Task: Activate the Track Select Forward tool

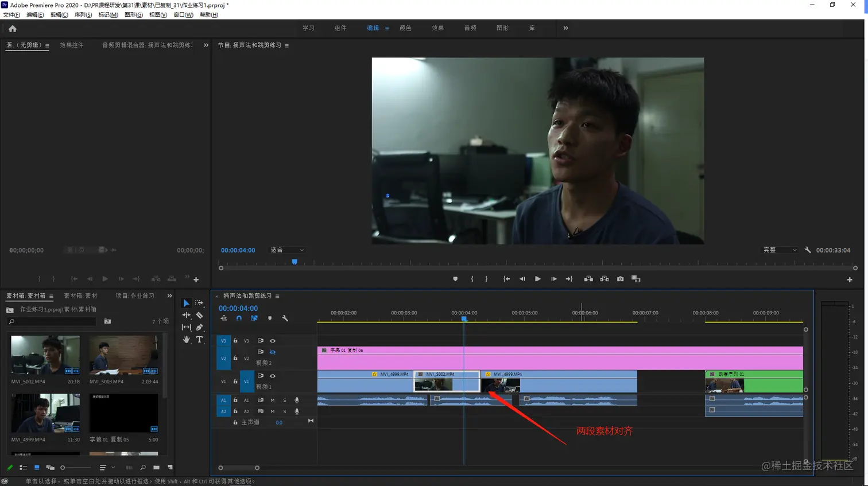Action: coord(199,303)
